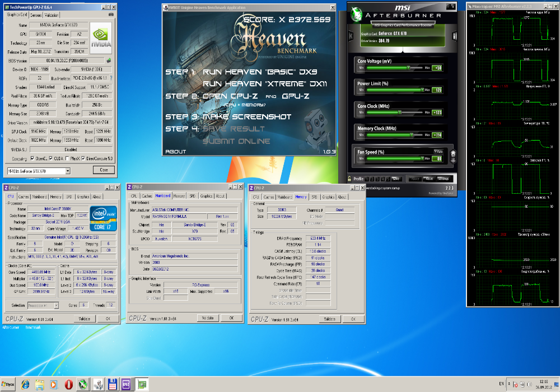Click the Afterburner profile lock icon
The image size is (560, 392).
(349, 179)
